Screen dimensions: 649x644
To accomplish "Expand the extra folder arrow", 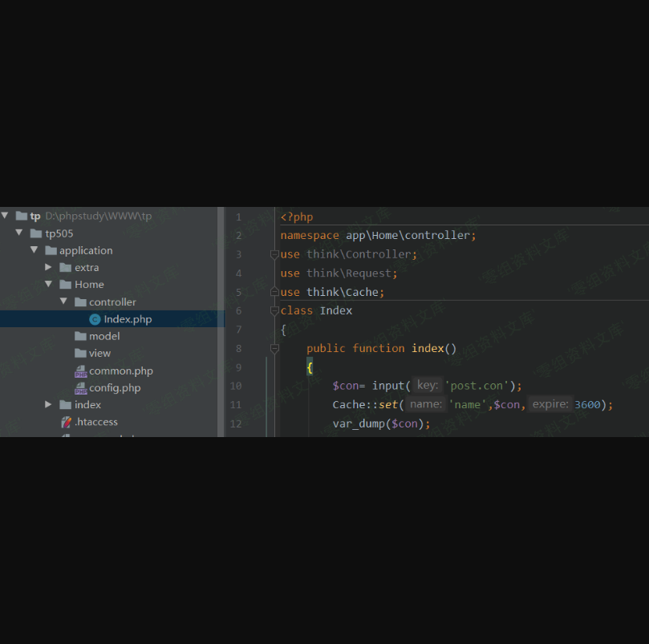I will click(x=49, y=267).
